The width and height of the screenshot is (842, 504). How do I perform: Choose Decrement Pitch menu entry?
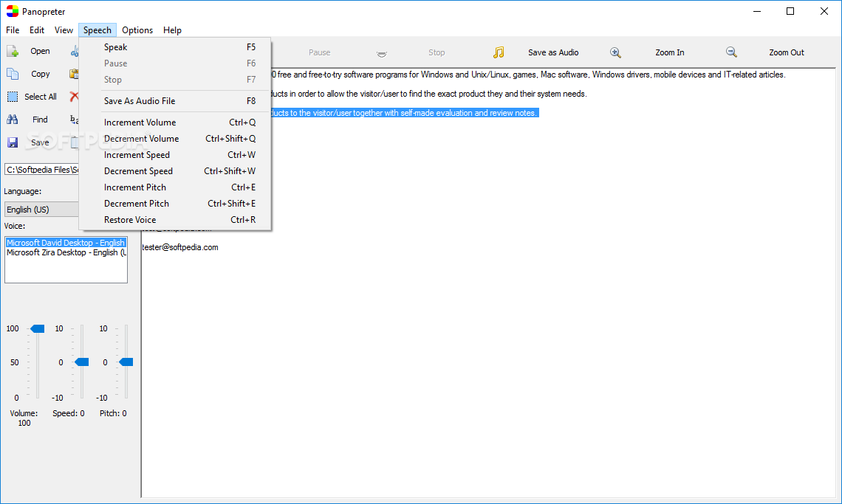175,204
